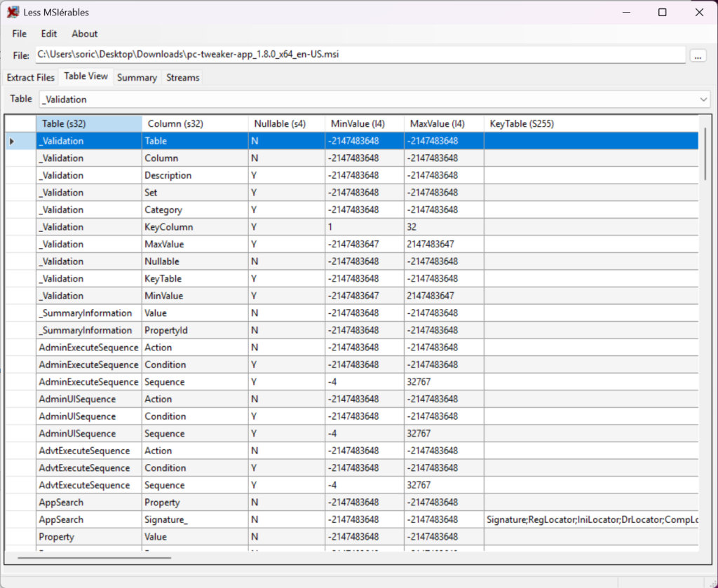Click the KeyTable (S255) column header
This screenshot has height=588, width=718.
pos(591,123)
